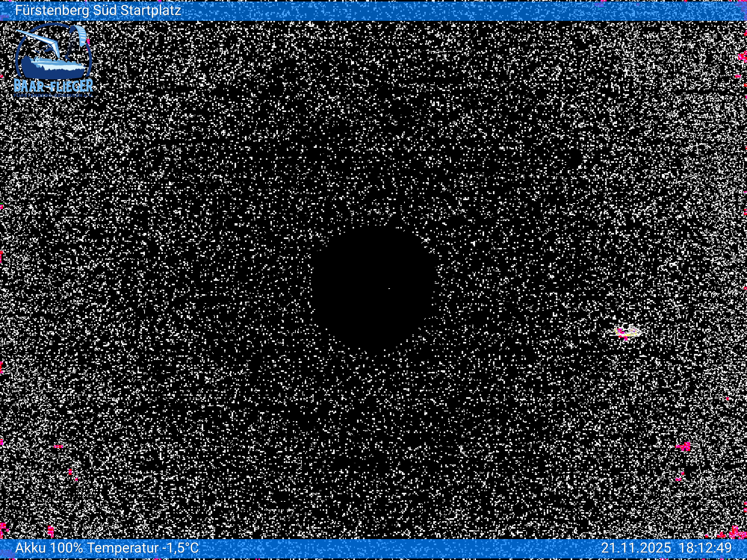Click the 'FÜRSTENBERG-GEISINGEN e.V.' subtitle
Image resolution: width=747 pixels, height=560 pixels.
click(53, 96)
